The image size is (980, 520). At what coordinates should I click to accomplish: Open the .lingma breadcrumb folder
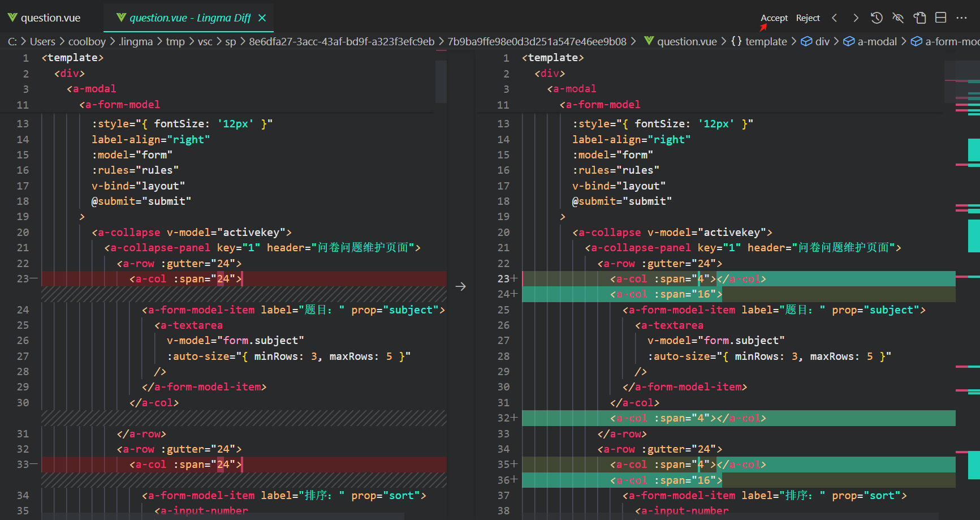(x=136, y=41)
